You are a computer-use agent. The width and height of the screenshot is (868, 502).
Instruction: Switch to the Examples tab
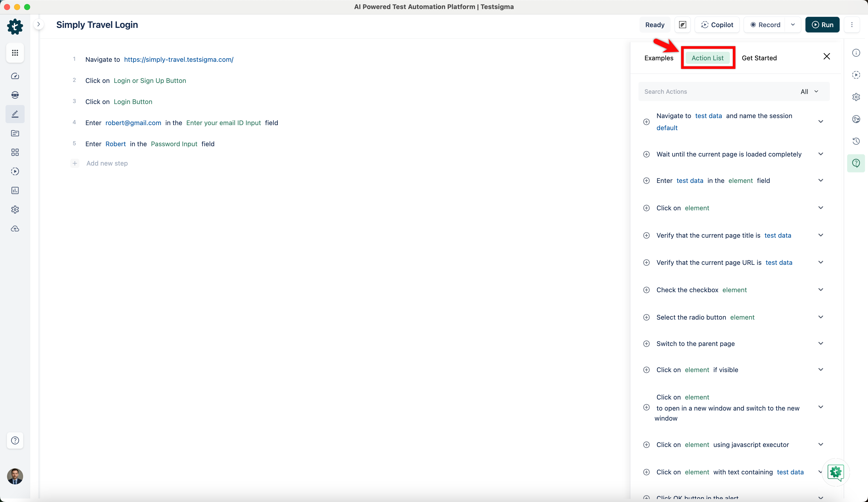pyautogui.click(x=659, y=58)
